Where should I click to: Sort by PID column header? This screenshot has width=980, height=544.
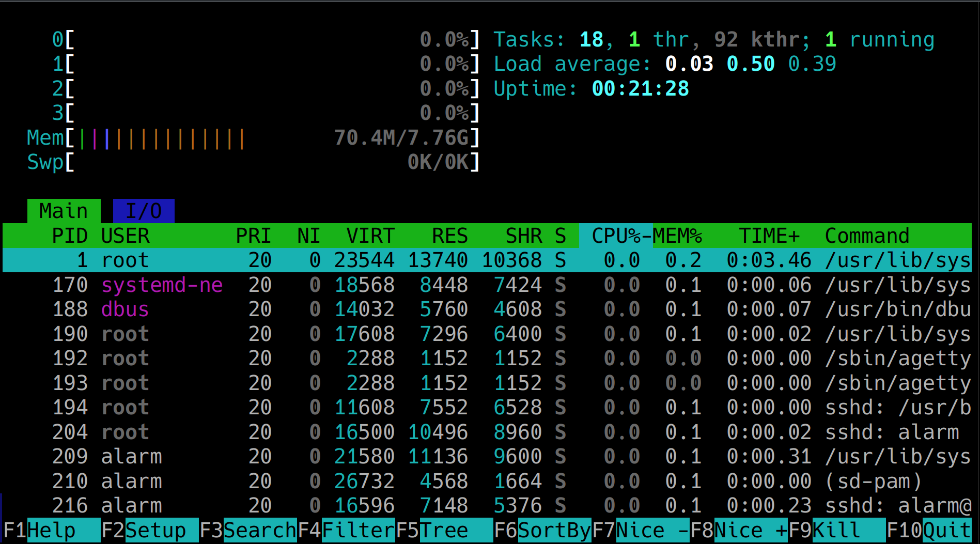click(x=70, y=236)
